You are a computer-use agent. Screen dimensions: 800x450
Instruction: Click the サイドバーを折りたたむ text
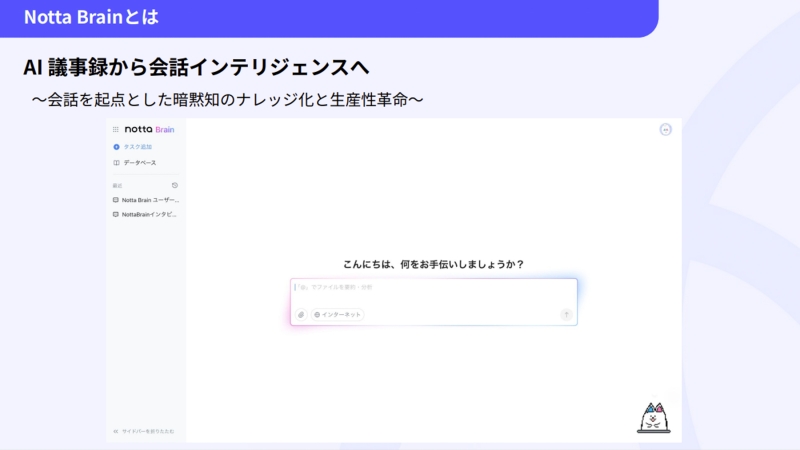pyautogui.click(x=148, y=431)
